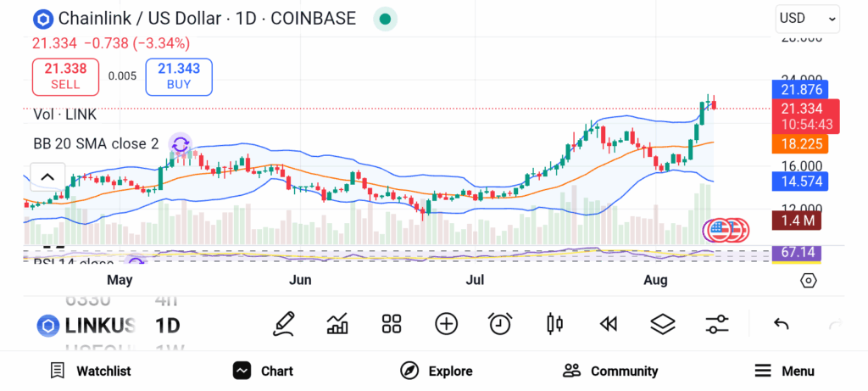
Task: Create a price alert with clock icon
Action: pos(500,323)
